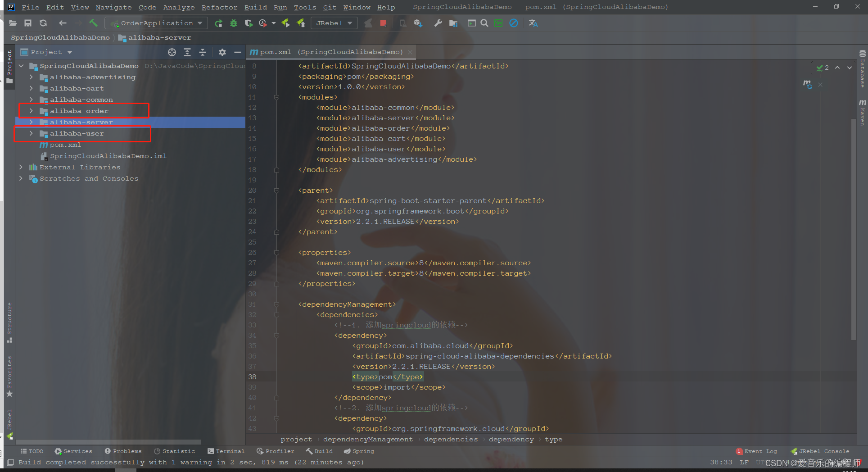The image size is (868, 472).
Task: Collapse SpringCloudAlibabaDemo root node
Action: (21, 66)
